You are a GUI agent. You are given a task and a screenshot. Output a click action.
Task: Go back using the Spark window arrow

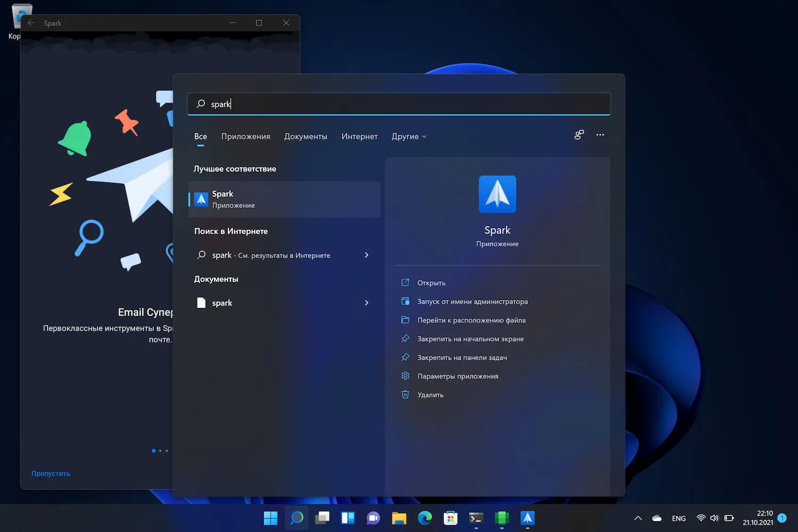(31, 23)
